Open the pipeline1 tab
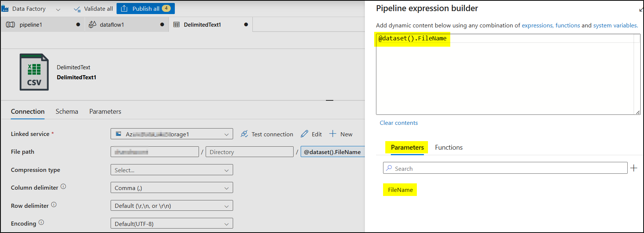Image resolution: width=644 pixels, height=233 pixels. coord(43,24)
